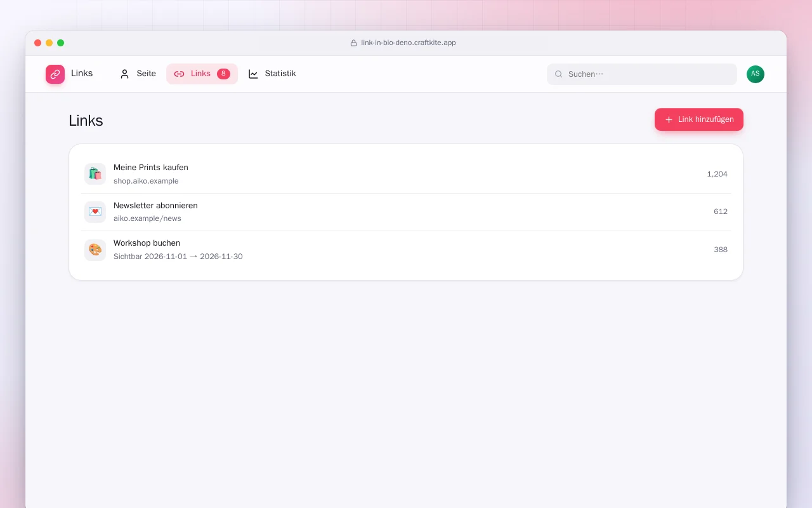The height and width of the screenshot is (508, 812).
Task: Open the Seite person icon tab
Action: click(x=124, y=74)
